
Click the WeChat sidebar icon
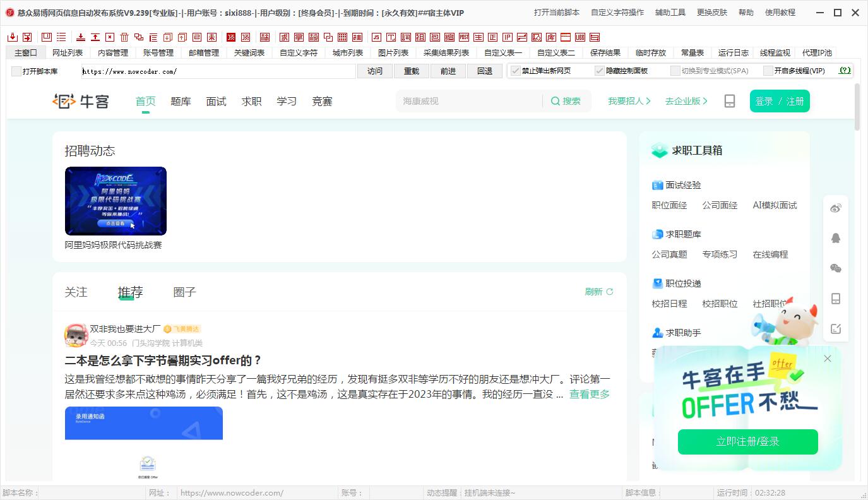(x=836, y=268)
